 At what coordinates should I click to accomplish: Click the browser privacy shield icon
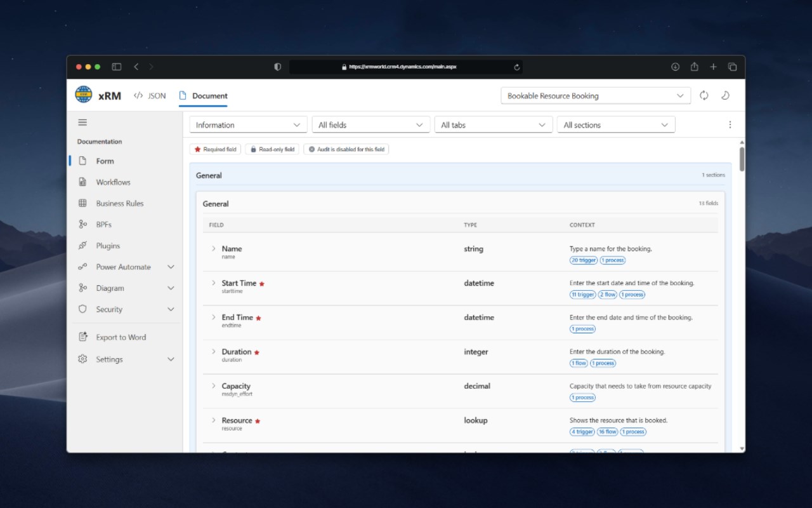[x=277, y=67]
